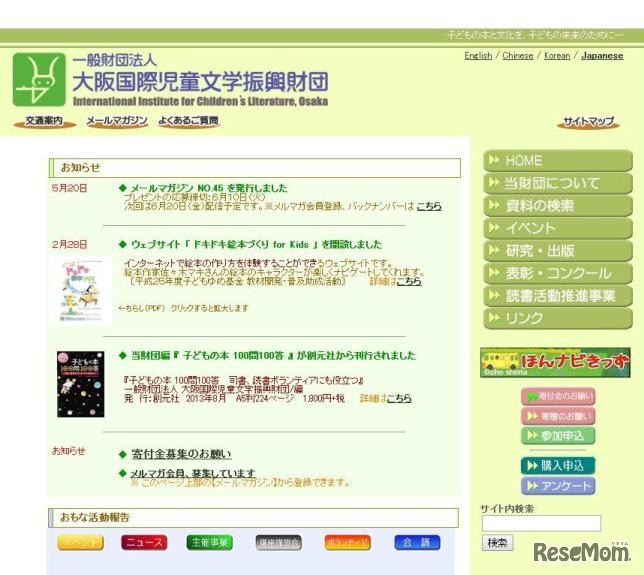Open the 寄付金募集のお願い link
Image resolution: width=644 pixels, height=575 pixels.
[x=181, y=454]
